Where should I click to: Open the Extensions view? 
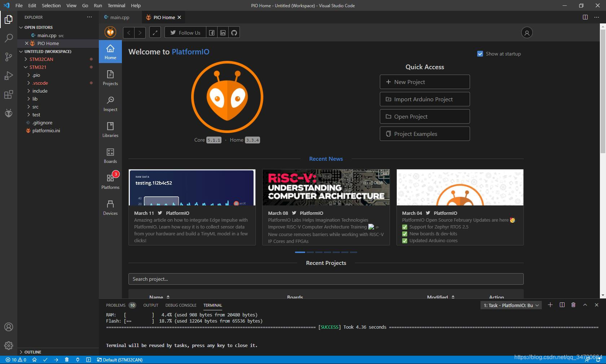[9, 94]
